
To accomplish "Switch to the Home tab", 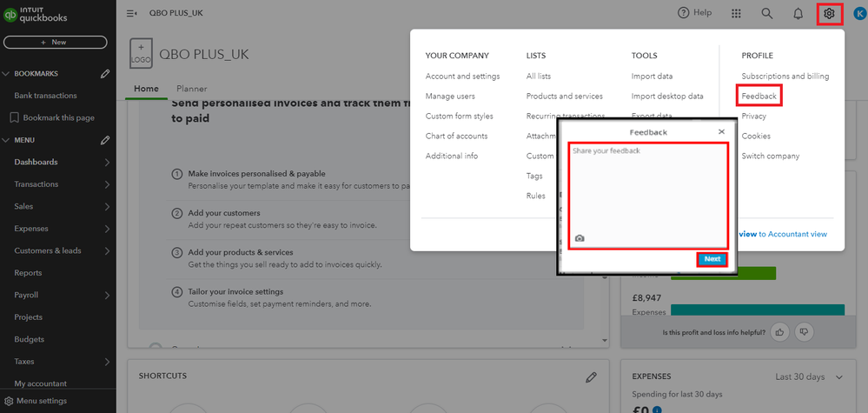I will (x=146, y=89).
